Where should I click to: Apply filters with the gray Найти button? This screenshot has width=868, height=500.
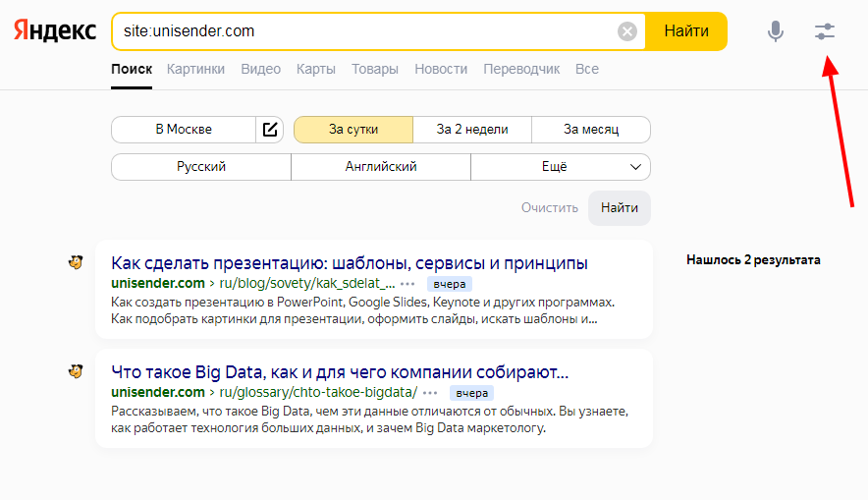pyautogui.click(x=620, y=208)
